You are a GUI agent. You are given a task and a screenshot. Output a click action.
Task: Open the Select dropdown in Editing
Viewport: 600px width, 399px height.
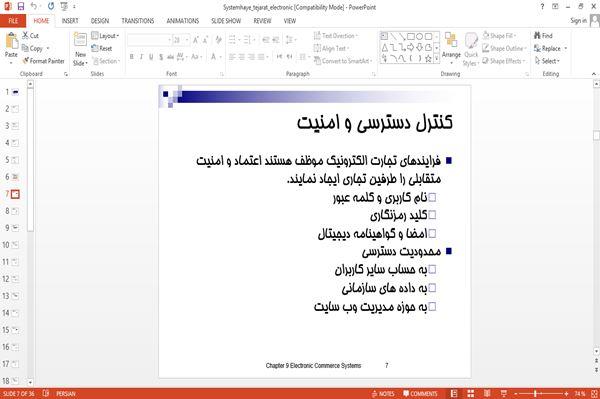(547, 61)
